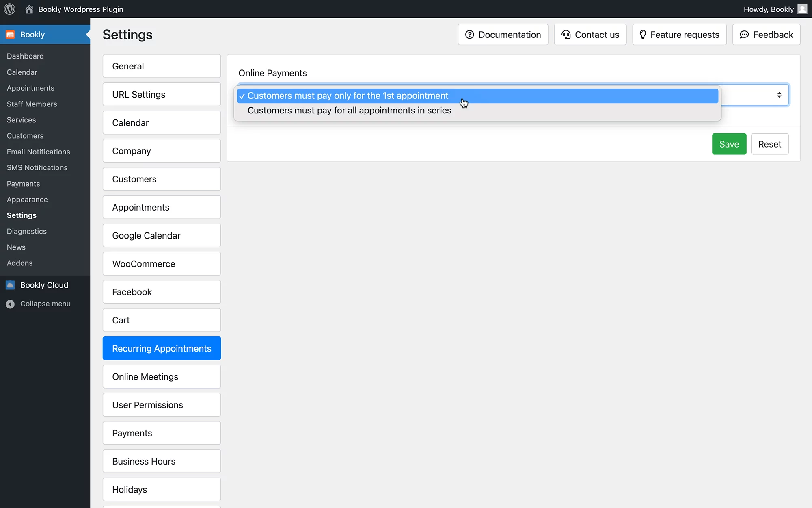Screen dimensions: 812x508
Task: Open the Appointments settings tab
Action: pyautogui.click(x=162, y=207)
